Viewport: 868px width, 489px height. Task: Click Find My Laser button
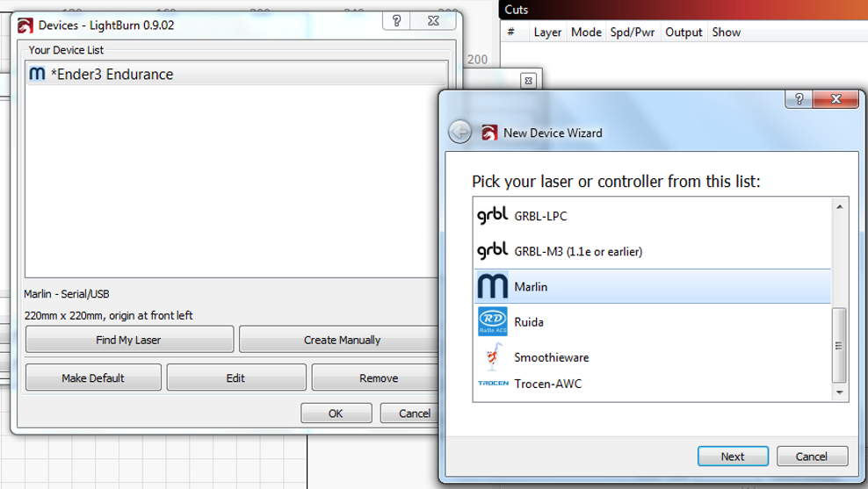click(129, 340)
